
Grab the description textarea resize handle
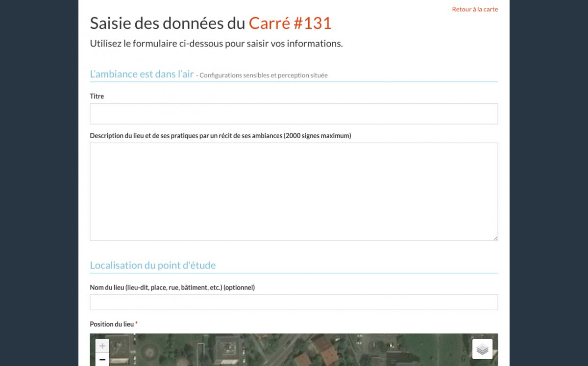pos(495,238)
